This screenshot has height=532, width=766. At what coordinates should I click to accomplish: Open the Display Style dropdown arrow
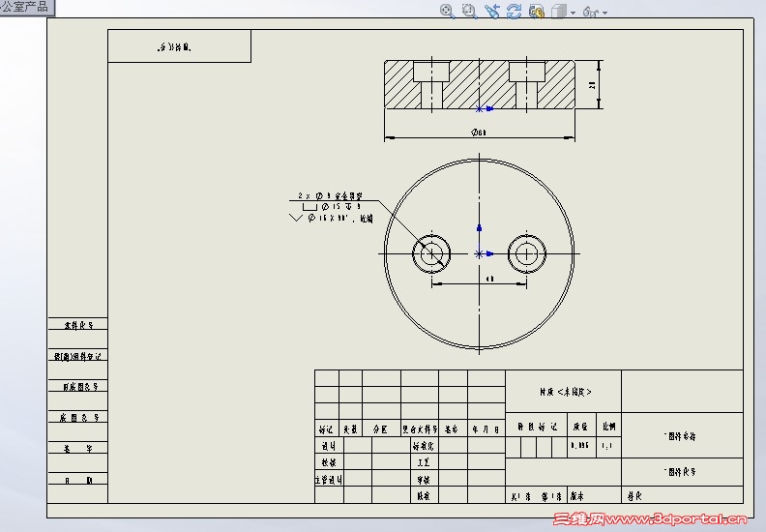[573, 13]
